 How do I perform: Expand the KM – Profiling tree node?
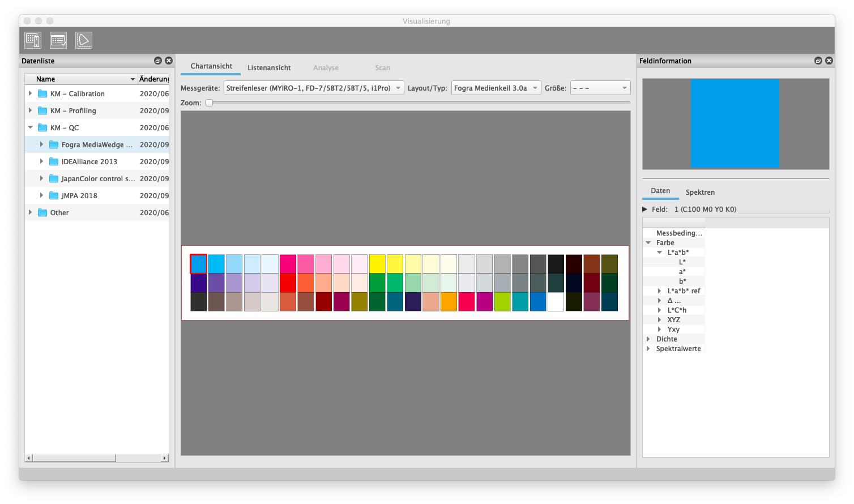[x=30, y=110]
